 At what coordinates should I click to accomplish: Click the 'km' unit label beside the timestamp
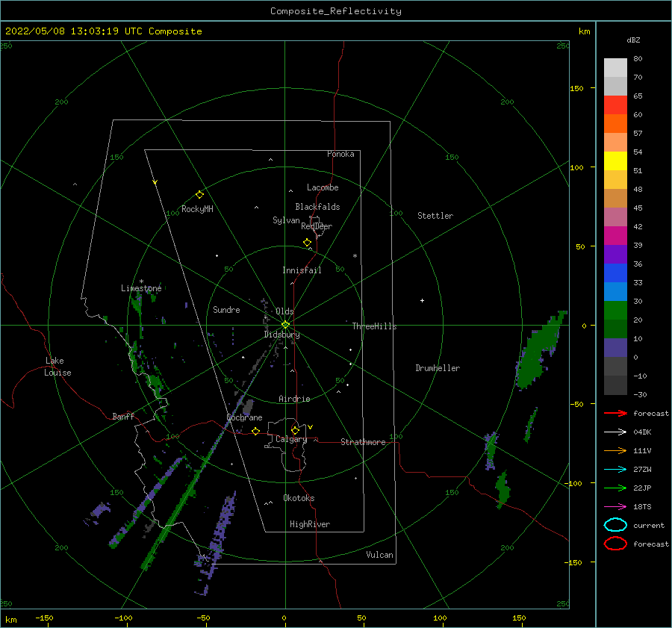pyautogui.click(x=584, y=31)
